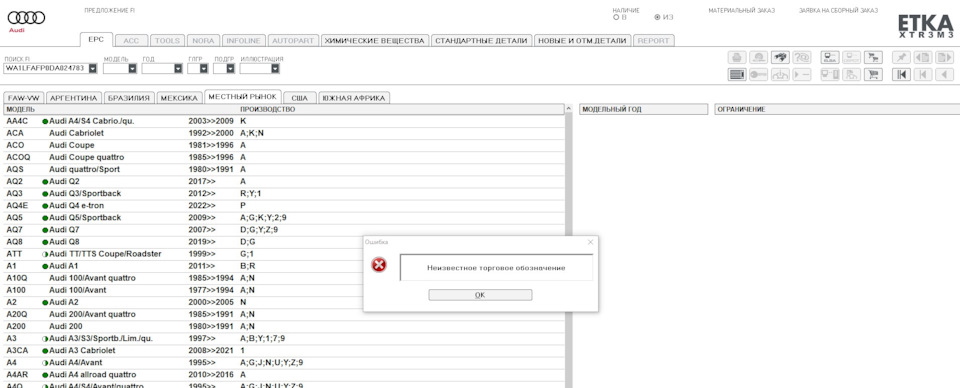Click the handshake icon in the toolbar

coord(780,58)
